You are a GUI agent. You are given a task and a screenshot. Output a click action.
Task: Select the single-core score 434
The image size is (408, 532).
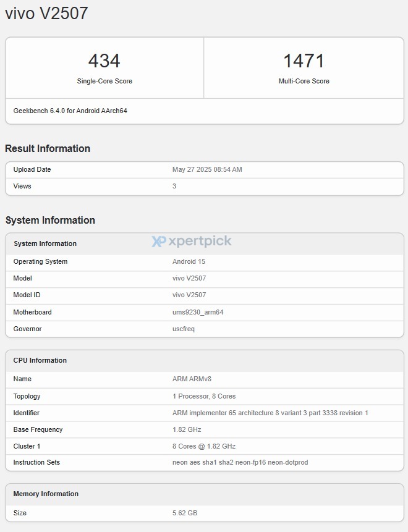pyautogui.click(x=104, y=61)
